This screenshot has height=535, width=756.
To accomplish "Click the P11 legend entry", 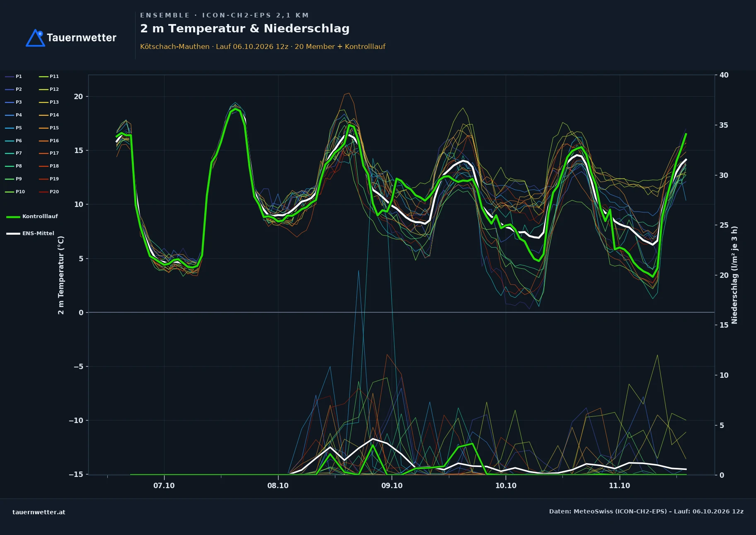I will coord(49,76).
